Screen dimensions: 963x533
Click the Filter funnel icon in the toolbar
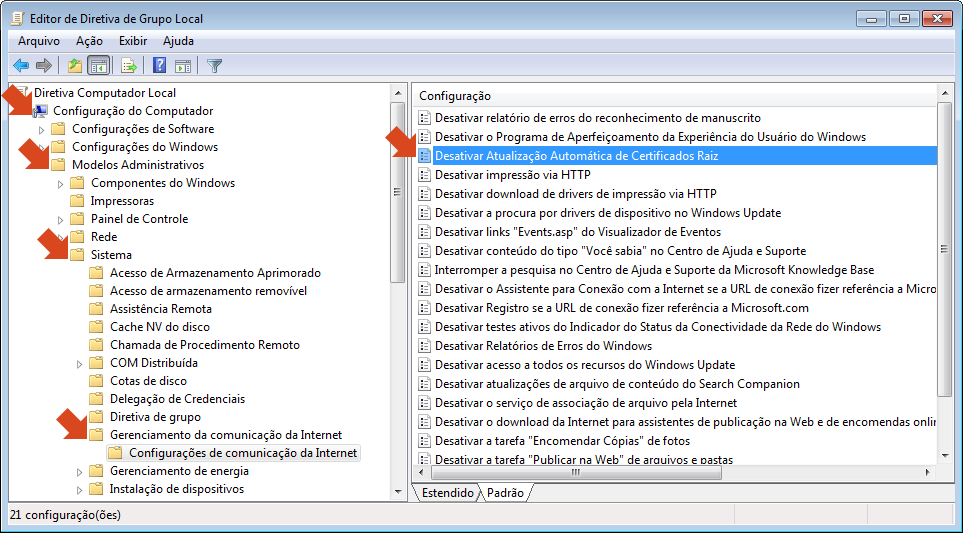pyautogui.click(x=214, y=66)
